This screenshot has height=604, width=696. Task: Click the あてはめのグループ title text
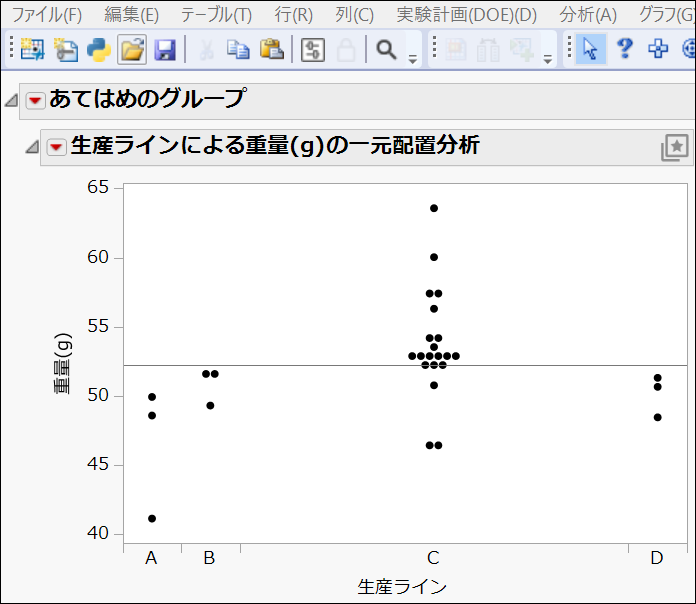click(147, 99)
